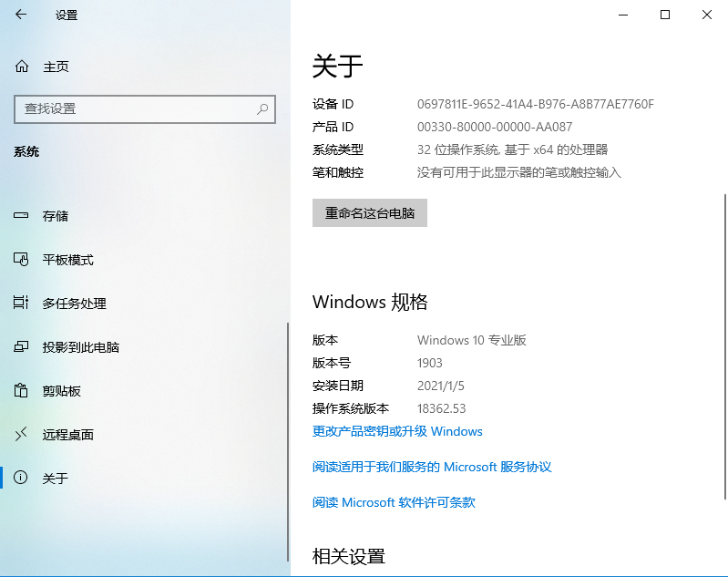Open 阅读 Microsoft 软件许可条款 link
728x577 pixels.
click(x=394, y=502)
